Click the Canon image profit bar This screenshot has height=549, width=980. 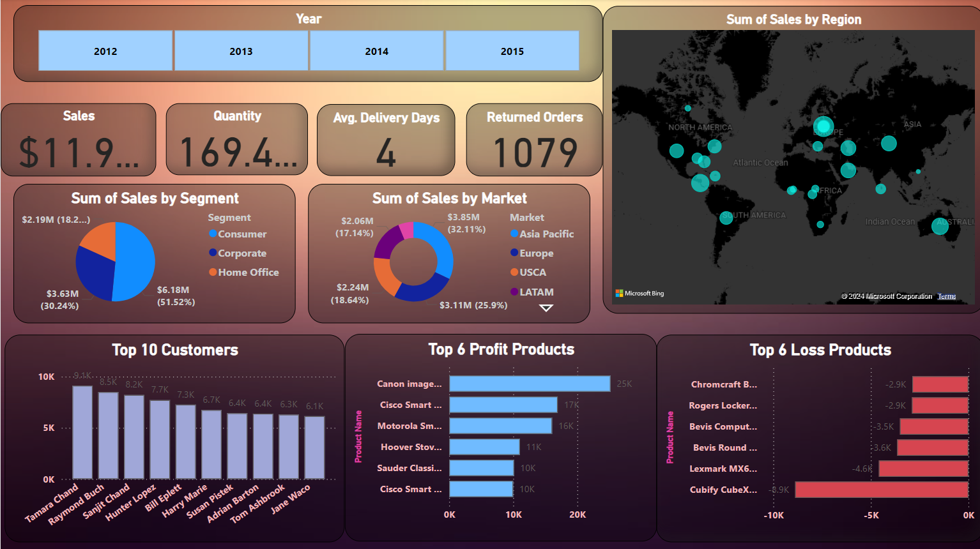[529, 384]
